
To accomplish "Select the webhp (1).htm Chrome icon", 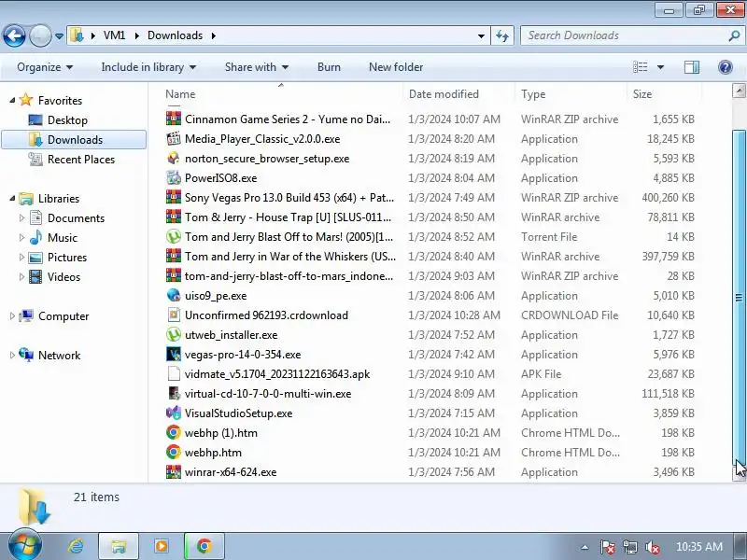I will coord(174,432).
